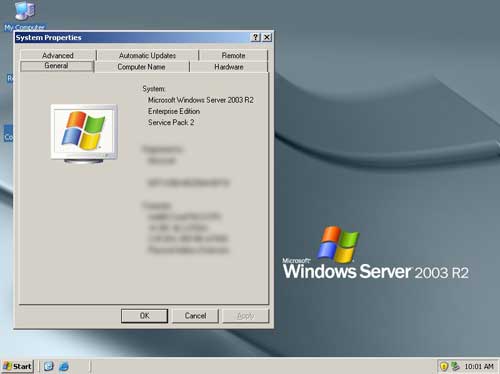Click the 'System:' label
This screenshot has height=374, width=500.
154,89
